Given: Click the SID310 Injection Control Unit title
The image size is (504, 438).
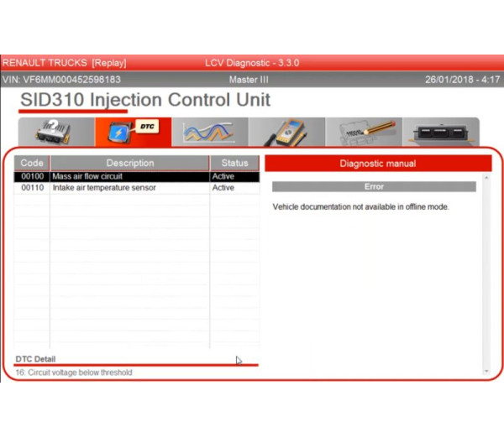Looking at the screenshot, I should coord(145,100).
